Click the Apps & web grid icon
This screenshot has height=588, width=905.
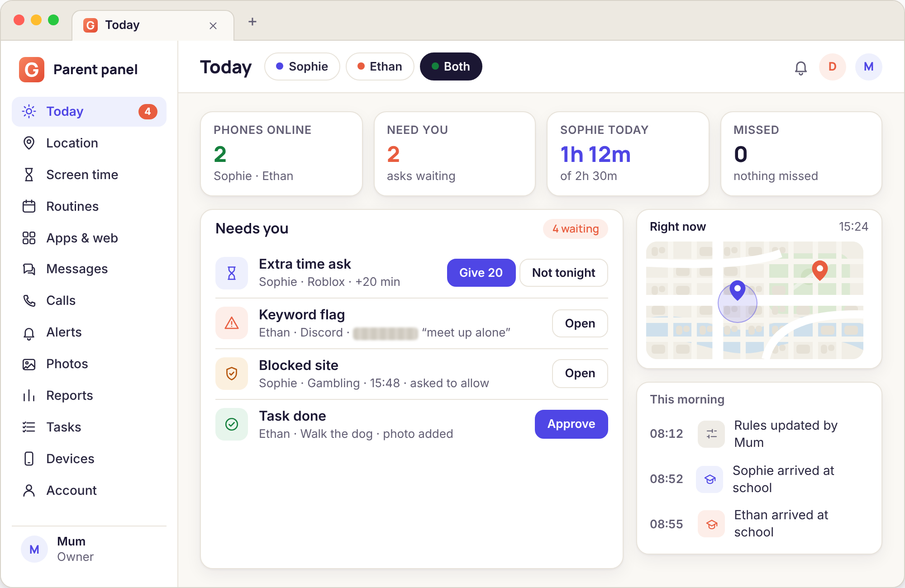[29, 238]
